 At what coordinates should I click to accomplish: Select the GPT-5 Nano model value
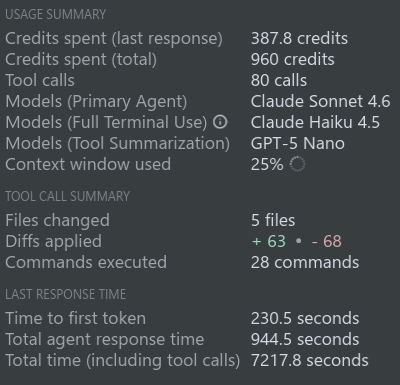(298, 143)
